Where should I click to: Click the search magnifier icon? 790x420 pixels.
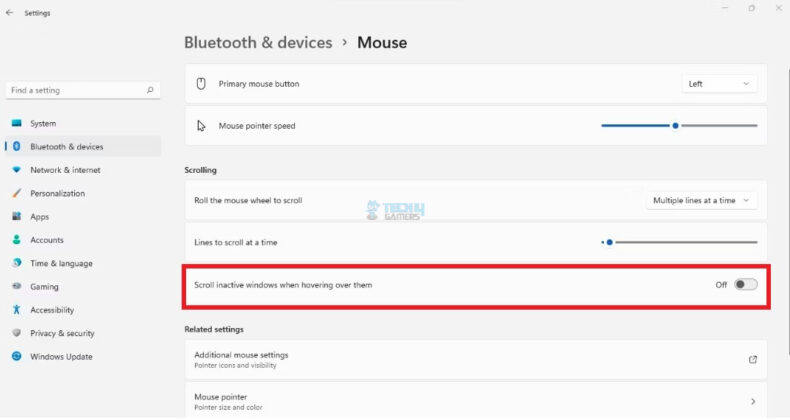[150, 90]
